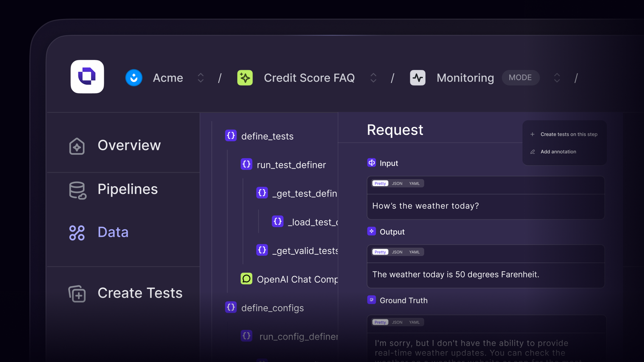
Task: Select the run_test_definer trace step
Action: (x=291, y=165)
